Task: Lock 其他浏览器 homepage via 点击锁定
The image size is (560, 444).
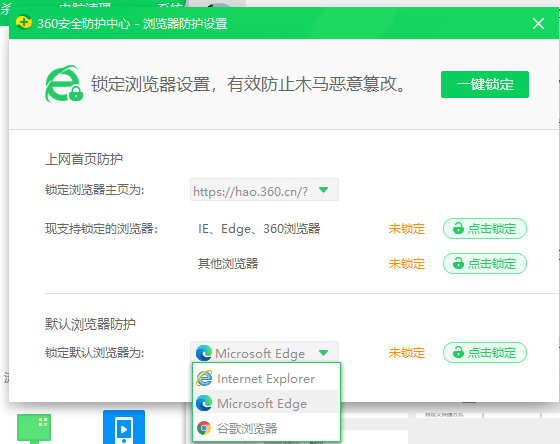Action: click(485, 264)
